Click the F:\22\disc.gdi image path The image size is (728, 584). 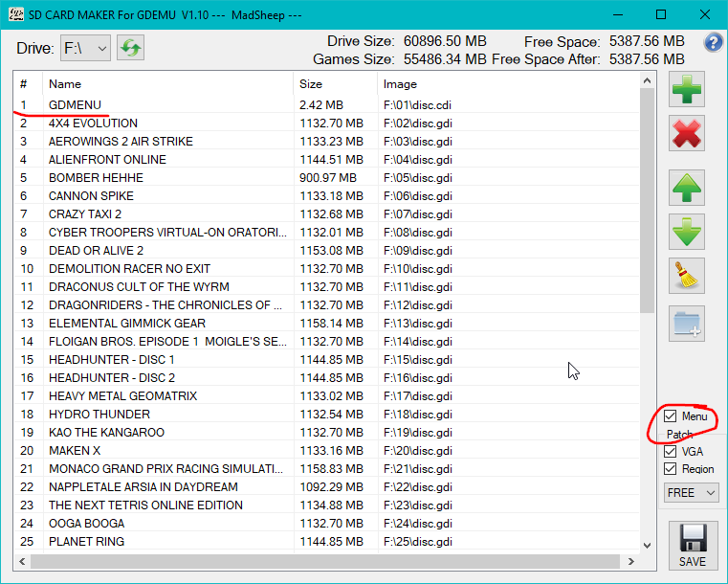(418, 487)
